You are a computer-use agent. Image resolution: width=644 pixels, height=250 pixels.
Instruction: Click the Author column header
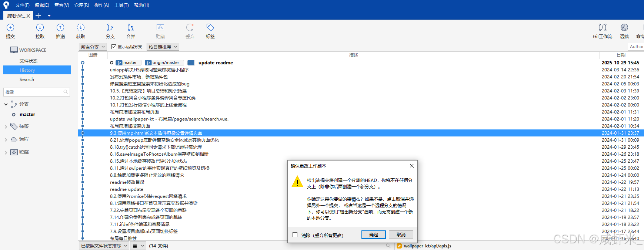pyautogui.click(x=636, y=47)
